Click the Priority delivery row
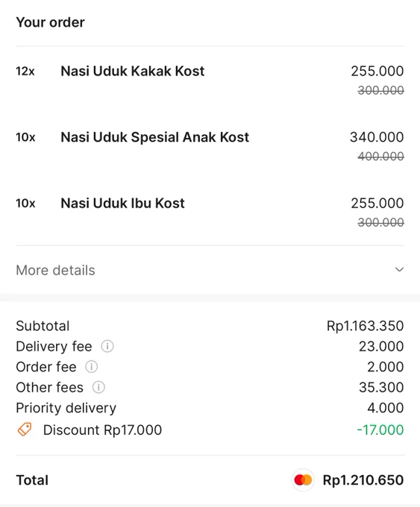420x507 pixels. click(x=210, y=408)
